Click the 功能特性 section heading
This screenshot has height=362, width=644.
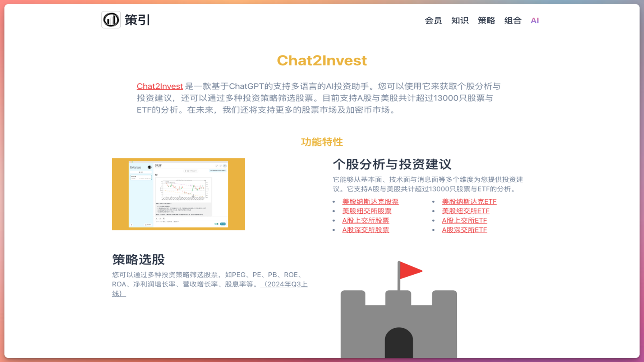coord(322,142)
